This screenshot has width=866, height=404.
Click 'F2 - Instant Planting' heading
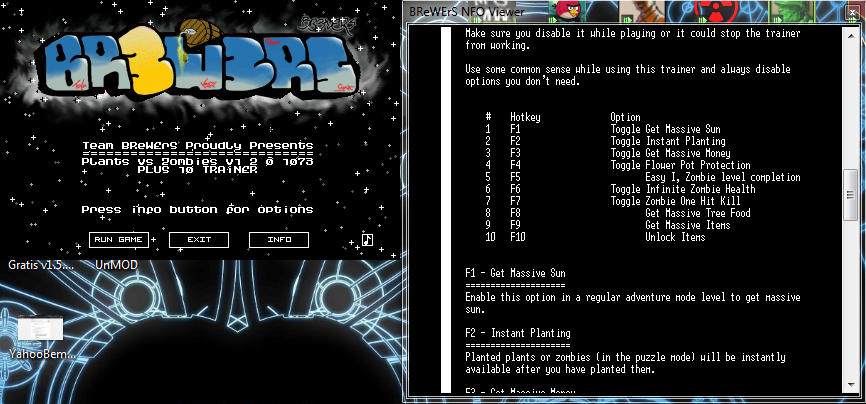click(518, 333)
